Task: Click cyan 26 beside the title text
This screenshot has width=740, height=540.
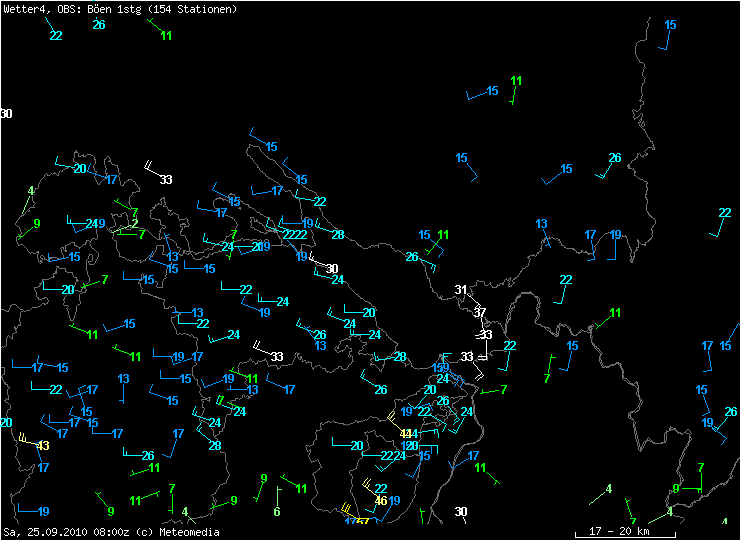Action: pyautogui.click(x=99, y=25)
